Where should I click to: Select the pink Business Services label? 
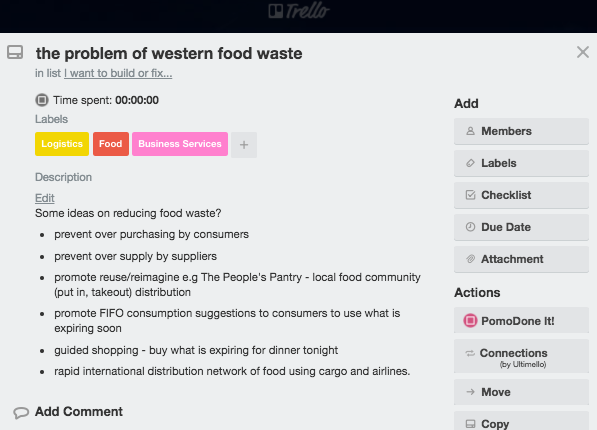coord(180,144)
